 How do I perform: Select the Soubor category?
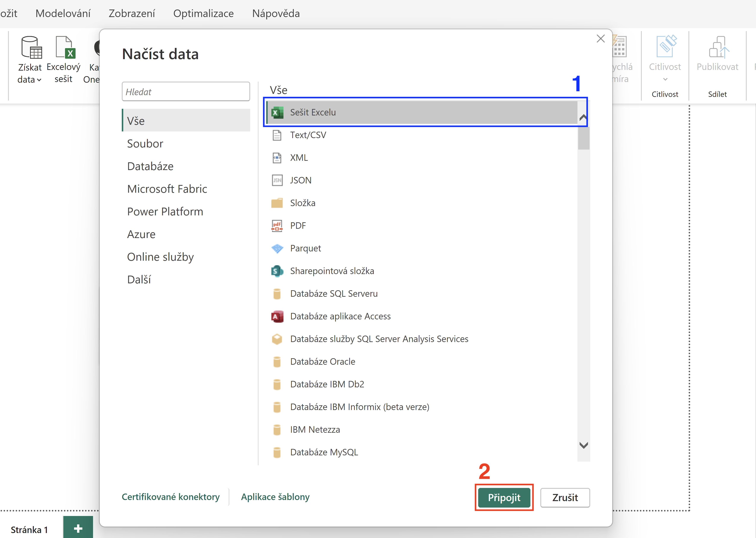pos(186,144)
